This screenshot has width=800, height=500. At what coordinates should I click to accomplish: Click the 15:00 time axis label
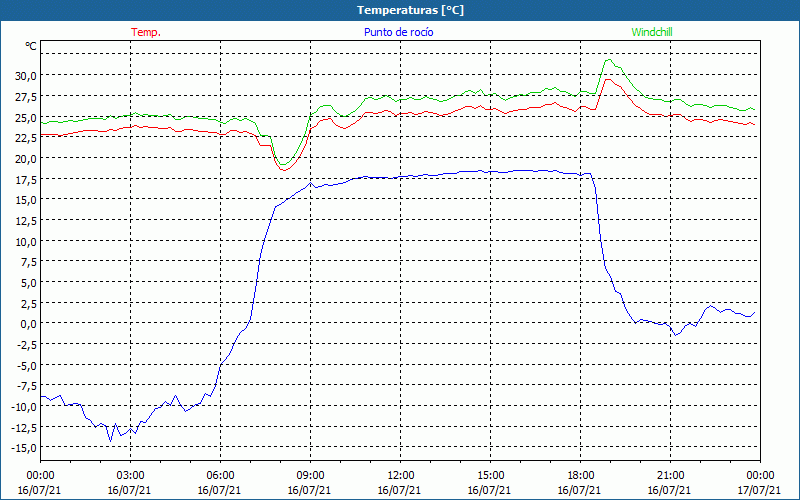point(490,476)
